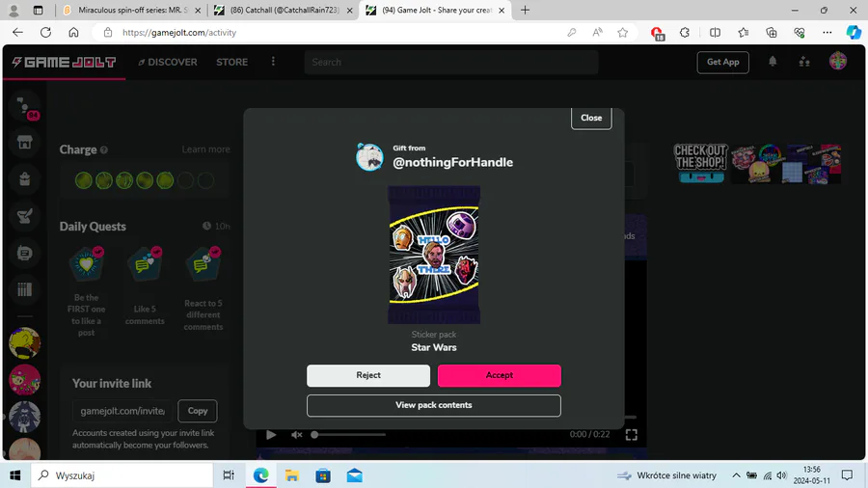
Task: Open the Charge Learn more link
Action: [x=205, y=149]
